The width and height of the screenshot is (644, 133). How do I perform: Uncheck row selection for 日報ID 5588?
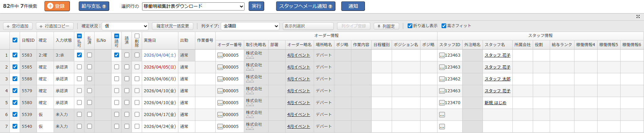pyautogui.click(x=15, y=79)
